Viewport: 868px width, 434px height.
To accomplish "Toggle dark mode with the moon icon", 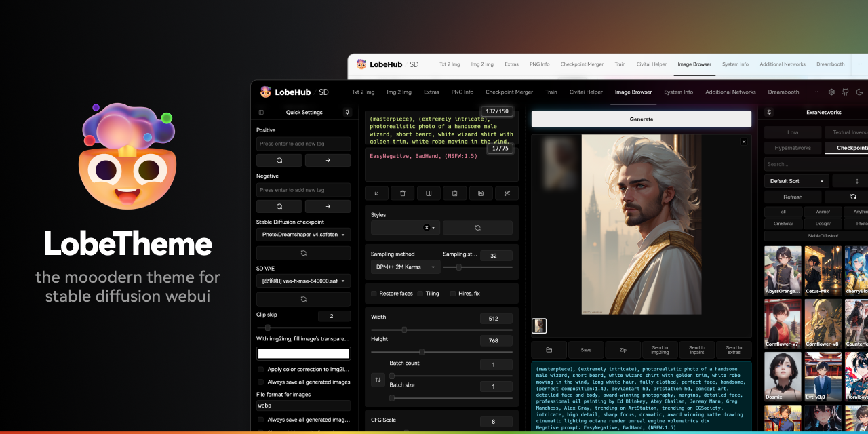I will tap(859, 92).
